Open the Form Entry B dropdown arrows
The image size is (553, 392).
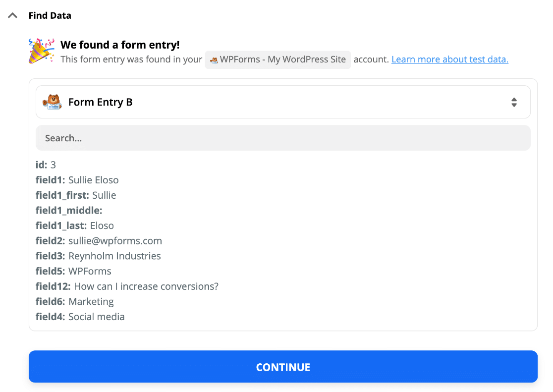click(x=514, y=102)
